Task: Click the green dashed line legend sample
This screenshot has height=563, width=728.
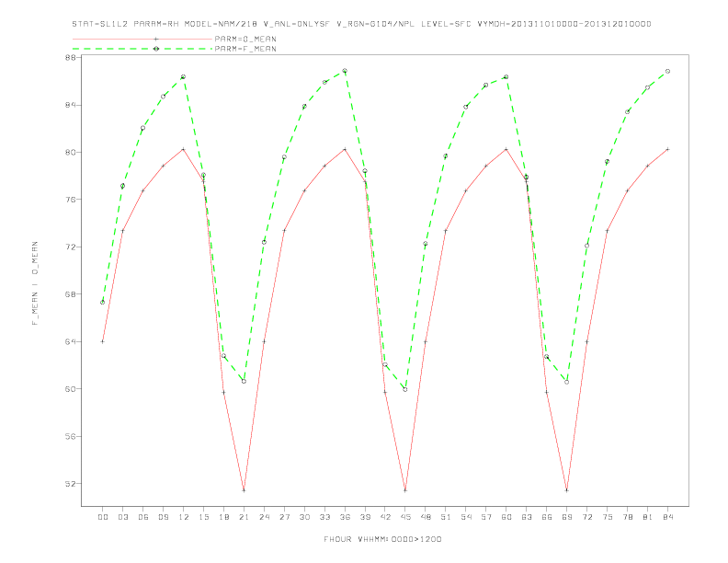Action: [x=142, y=49]
